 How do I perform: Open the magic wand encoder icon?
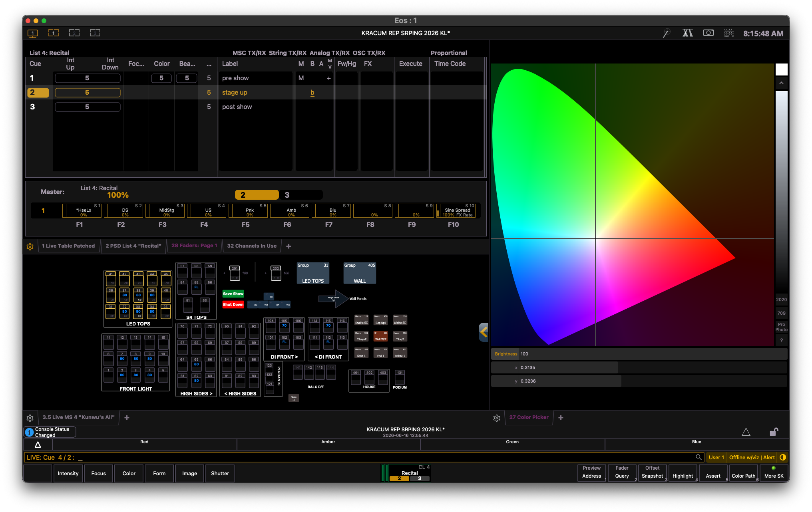click(666, 33)
